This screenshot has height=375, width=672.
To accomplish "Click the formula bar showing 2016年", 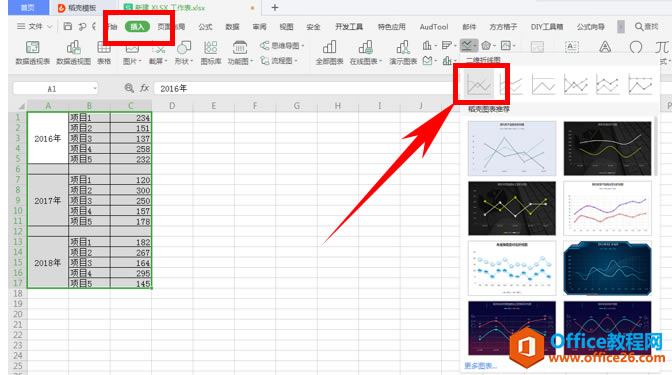I will [x=302, y=88].
